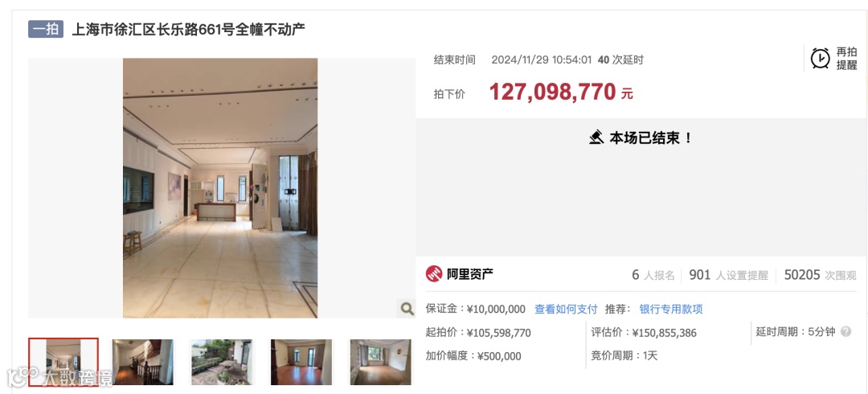Click the gavel icon beside 本场已结束
868x394 pixels.
pos(596,137)
